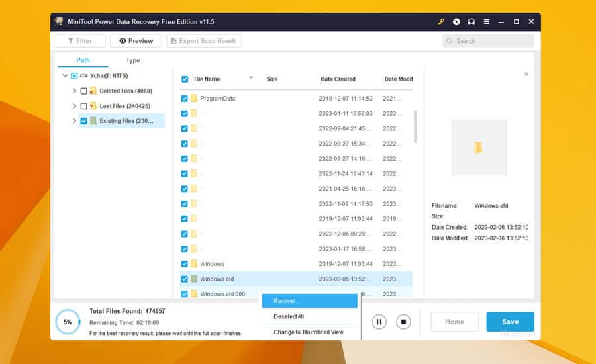Screen dimensions: 596x364
Task: Click the Save button
Action: pyautogui.click(x=510, y=322)
